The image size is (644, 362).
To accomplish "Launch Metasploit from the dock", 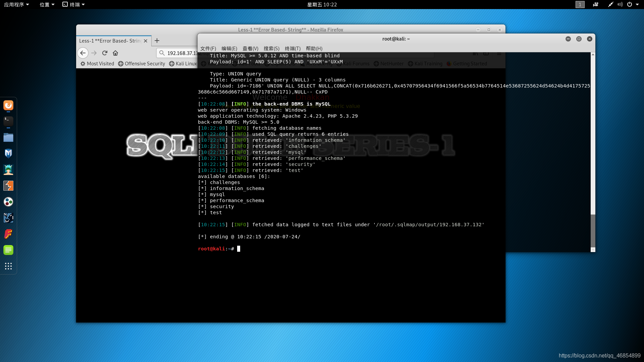I will click(8, 154).
